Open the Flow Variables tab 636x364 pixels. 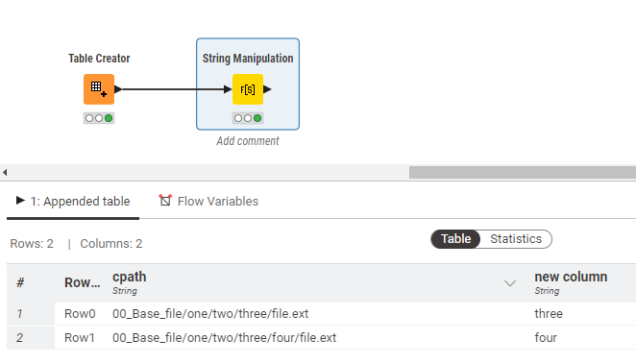click(x=208, y=201)
